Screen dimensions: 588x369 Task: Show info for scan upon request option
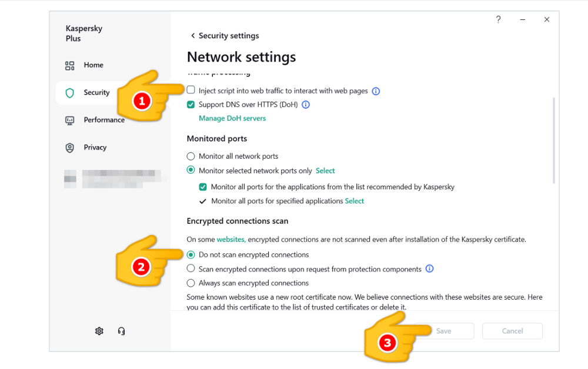(429, 269)
